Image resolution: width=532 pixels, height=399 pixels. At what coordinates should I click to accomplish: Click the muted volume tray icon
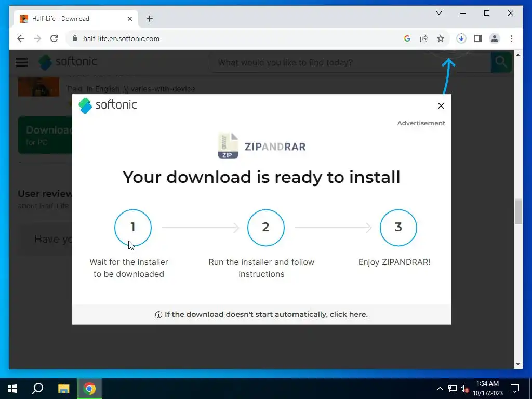pos(464,389)
